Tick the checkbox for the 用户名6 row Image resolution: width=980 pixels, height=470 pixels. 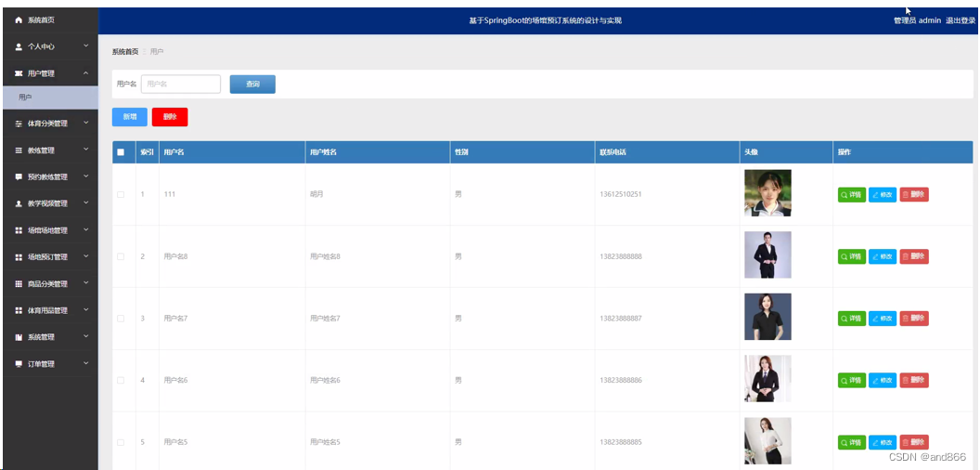pyautogui.click(x=121, y=381)
